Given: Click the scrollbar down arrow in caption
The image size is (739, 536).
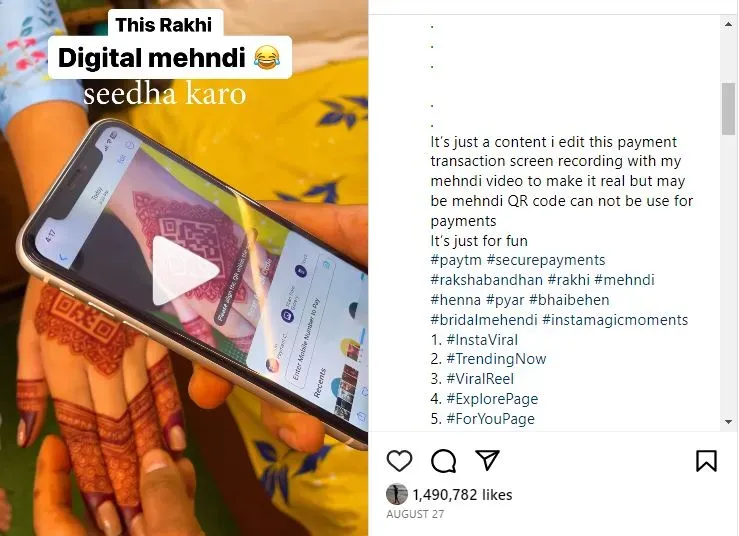Looking at the screenshot, I should tap(729, 421).
